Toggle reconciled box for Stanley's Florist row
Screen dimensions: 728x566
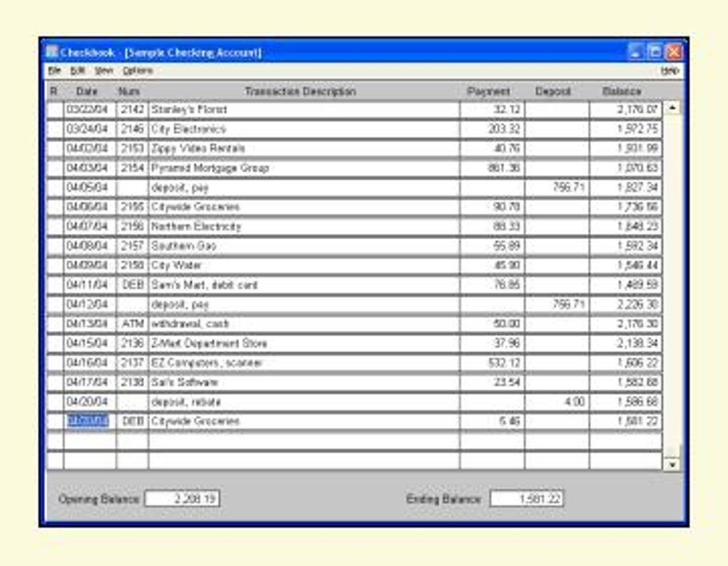[x=55, y=110]
